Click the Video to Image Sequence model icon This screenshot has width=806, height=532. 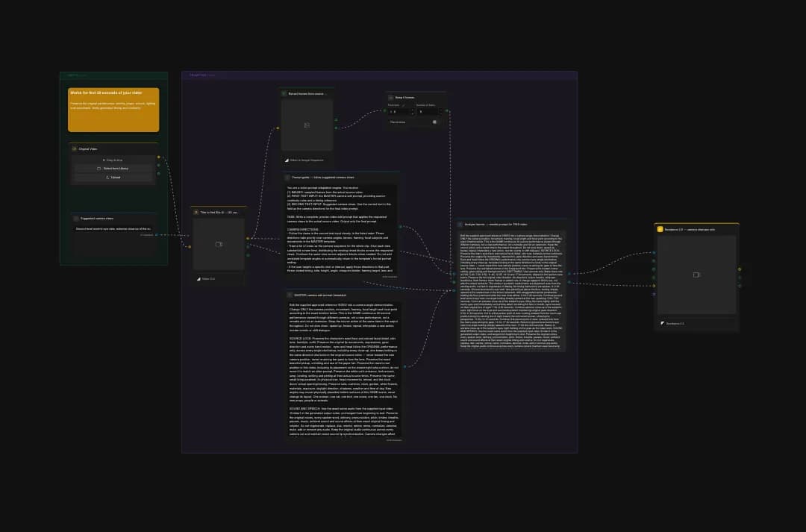[287, 160]
